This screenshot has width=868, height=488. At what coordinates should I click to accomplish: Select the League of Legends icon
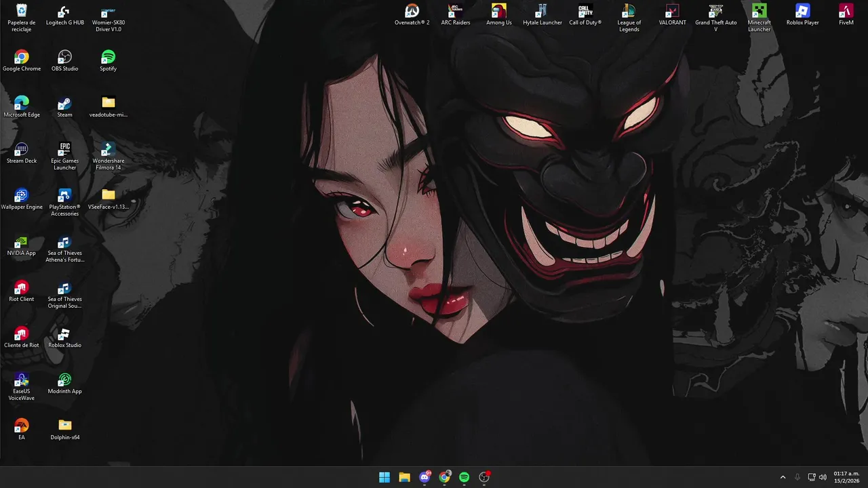point(629,18)
